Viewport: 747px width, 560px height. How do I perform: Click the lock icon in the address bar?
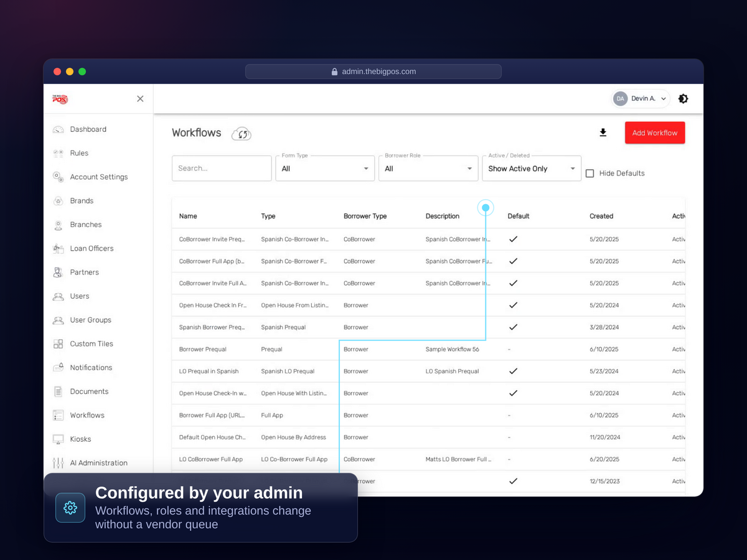pos(334,72)
